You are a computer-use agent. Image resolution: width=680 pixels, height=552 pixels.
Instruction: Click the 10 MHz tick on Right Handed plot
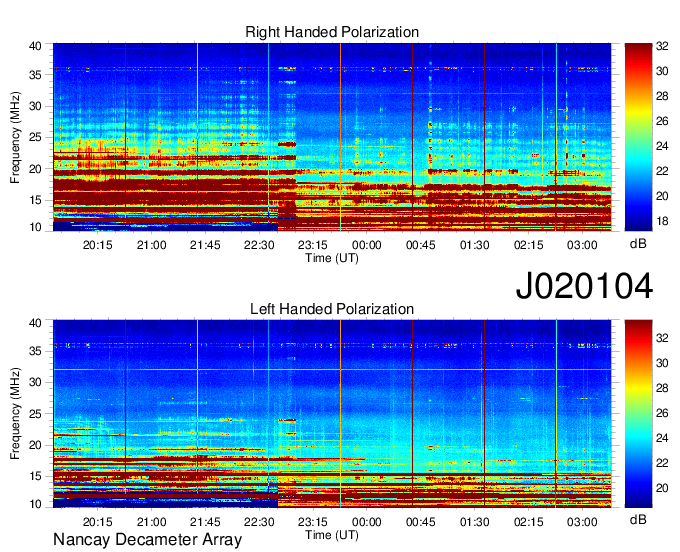tap(35, 227)
